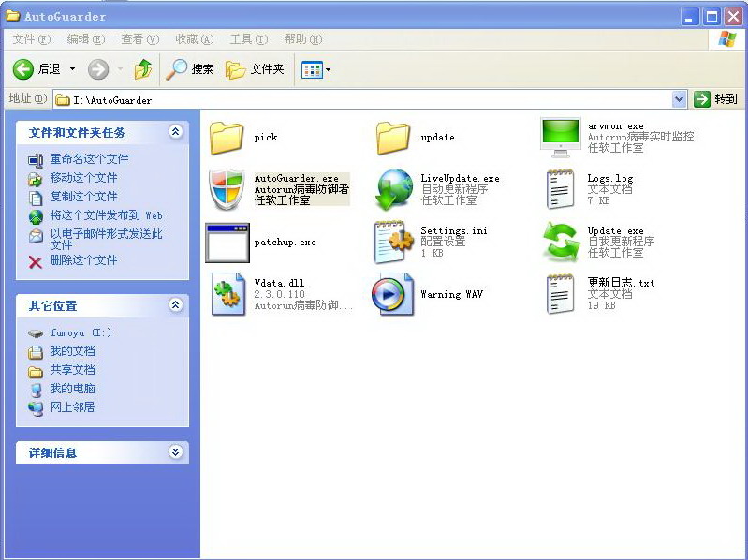The height and width of the screenshot is (560, 748).
Task: Click the 移动这个文件 link
Action: coord(83,177)
